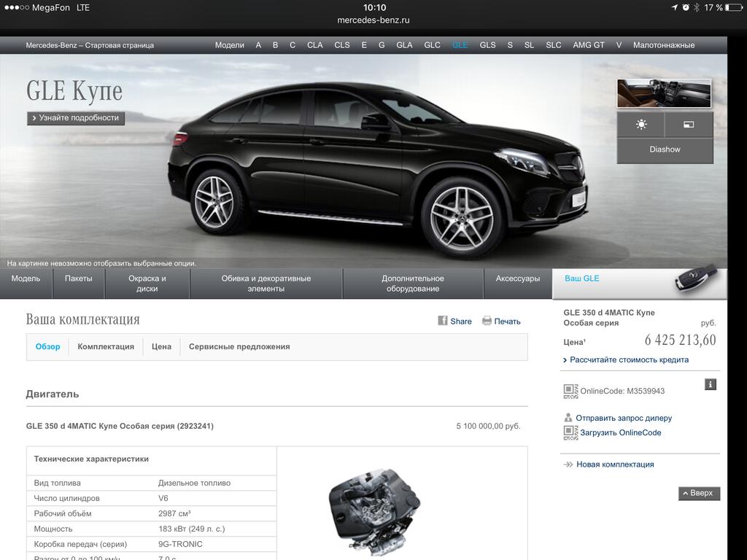Select the Сервисные предложения tab
The height and width of the screenshot is (560, 747).
(x=239, y=347)
